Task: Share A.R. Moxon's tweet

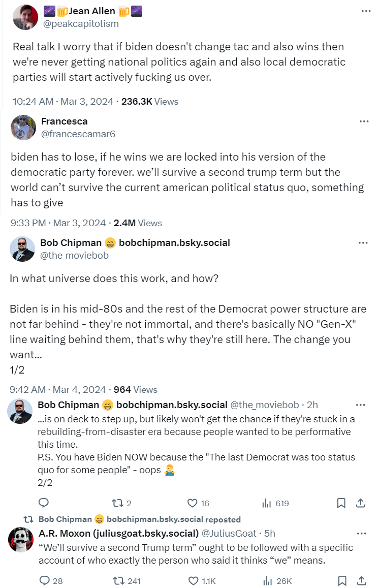Action: tap(361, 580)
